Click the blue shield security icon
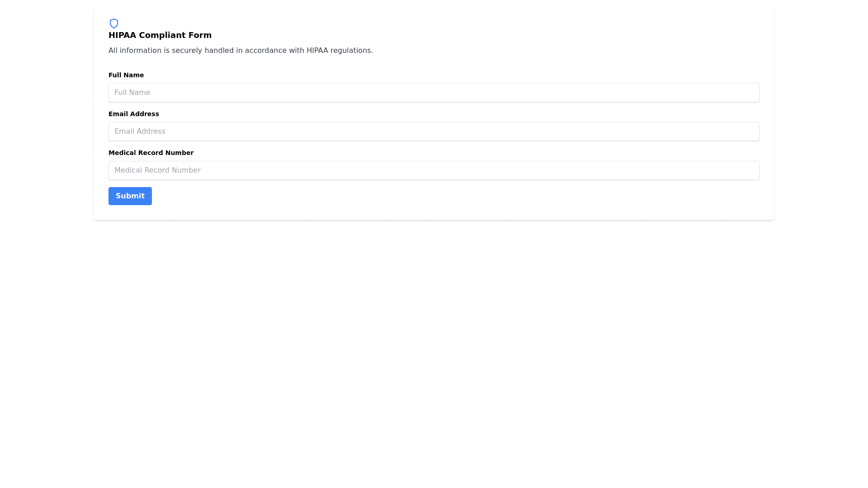The height and width of the screenshot is (488, 868). tap(114, 23)
